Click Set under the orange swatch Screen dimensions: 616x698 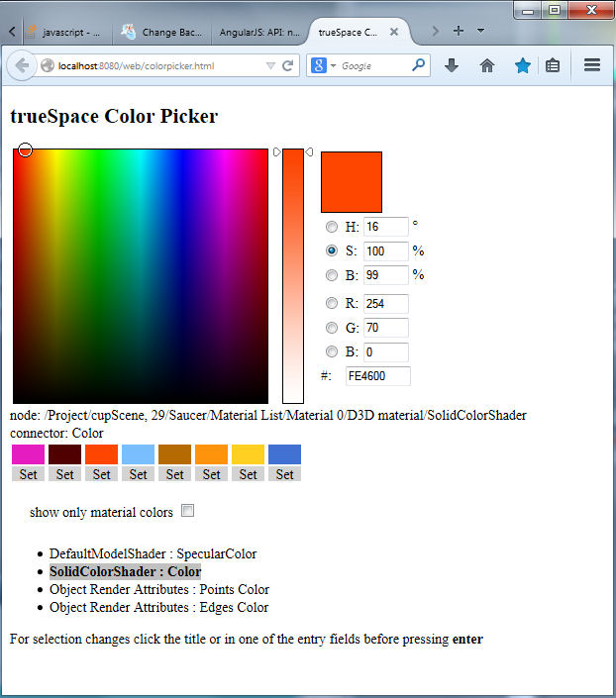[x=212, y=474]
